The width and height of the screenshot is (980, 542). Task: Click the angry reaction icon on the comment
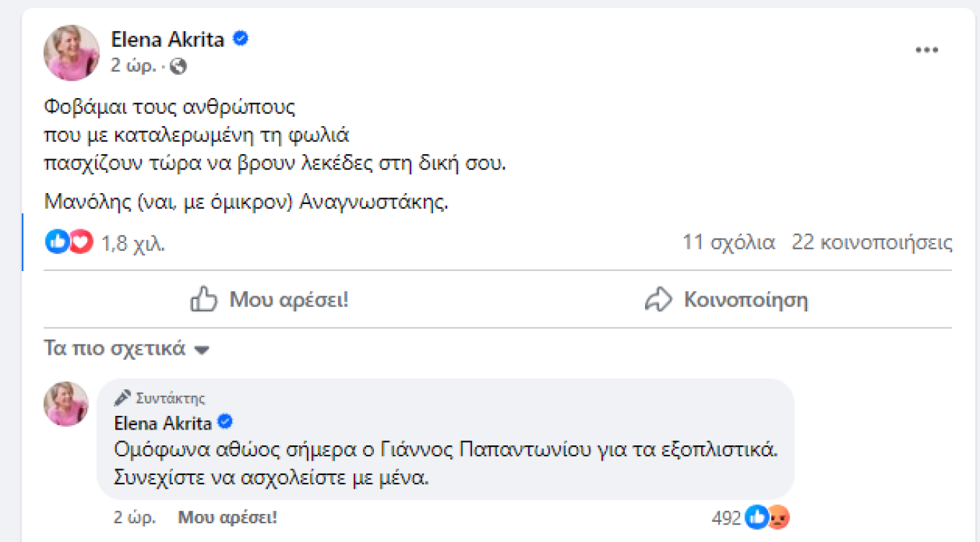[x=779, y=517]
